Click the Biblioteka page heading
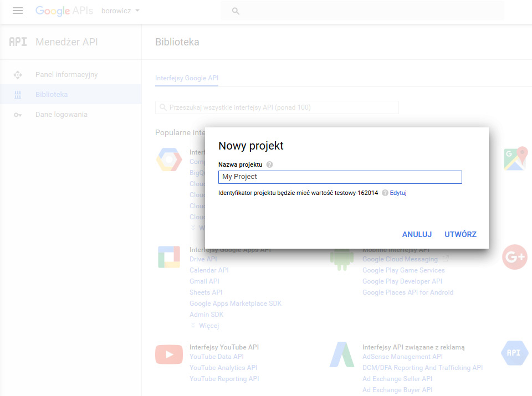This screenshot has height=396, width=532. [x=177, y=42]
